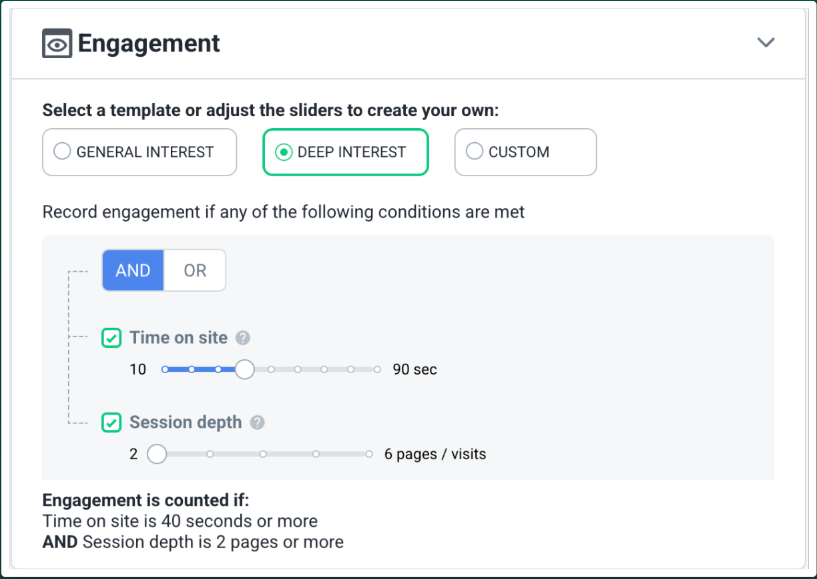The width and height of the screenshot is (817, 579).
Task: Select the General Interest template
Action: click(139, 152)
